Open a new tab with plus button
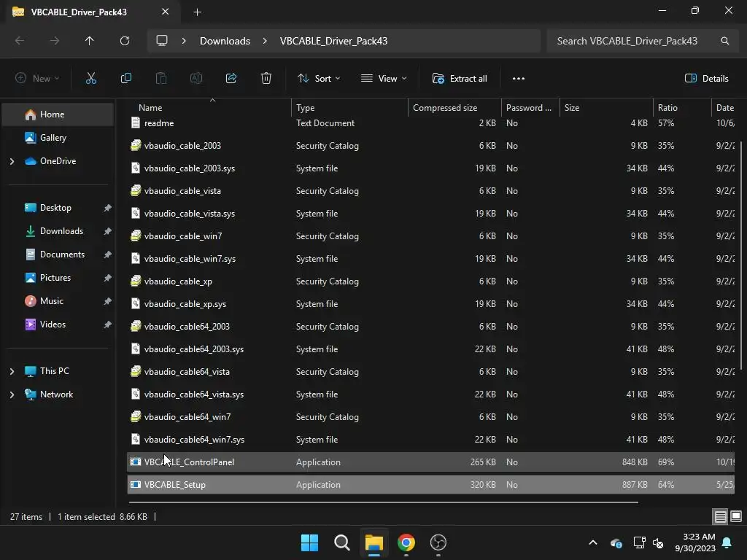Viewport: 747px width, 560px height. [x=197, y=12]
